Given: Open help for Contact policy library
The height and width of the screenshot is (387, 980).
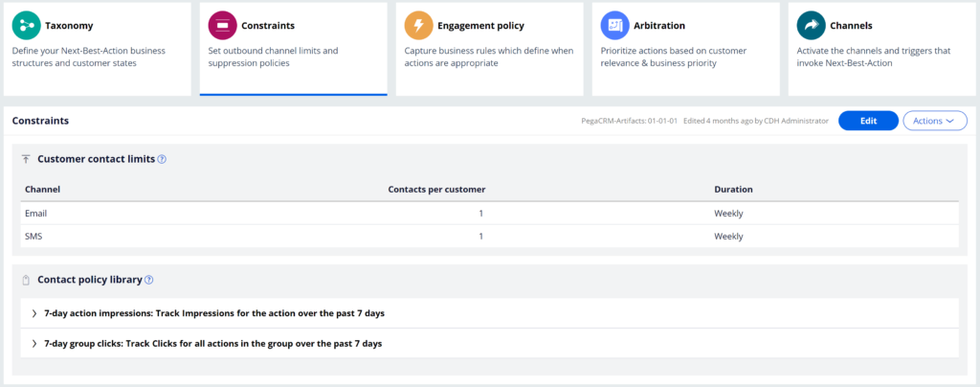Looking at the screenshot, I should coord(148,280).
